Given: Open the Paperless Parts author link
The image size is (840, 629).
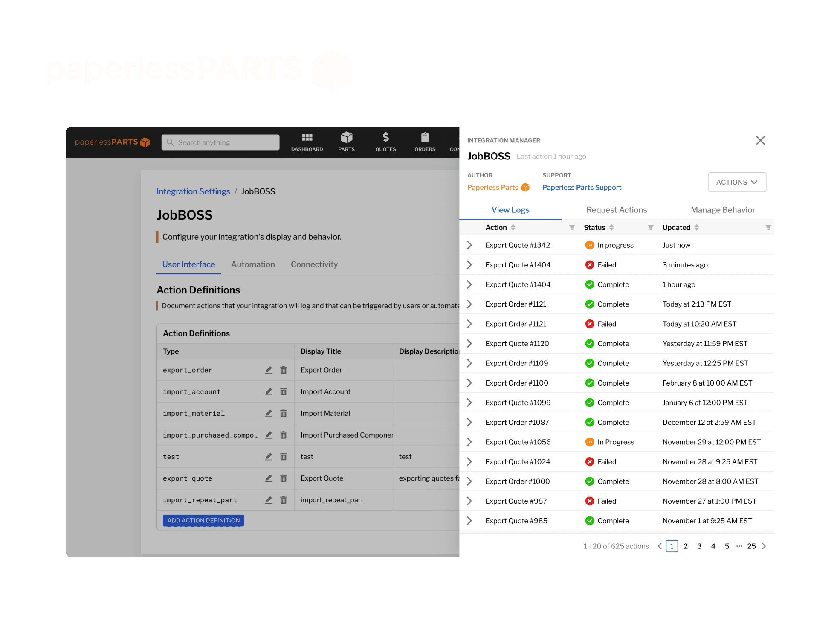Looking at the screenshot, I should coord(498,187).
